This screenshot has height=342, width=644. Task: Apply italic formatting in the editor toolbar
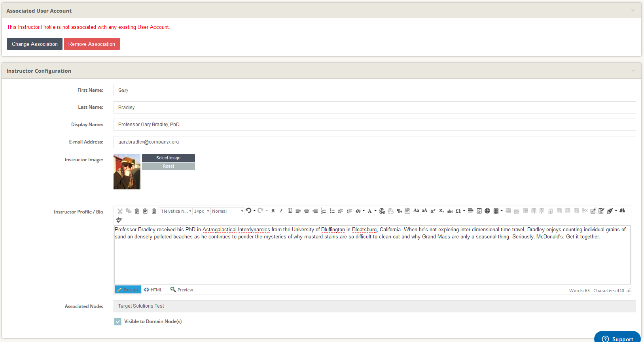coord(281,211)
